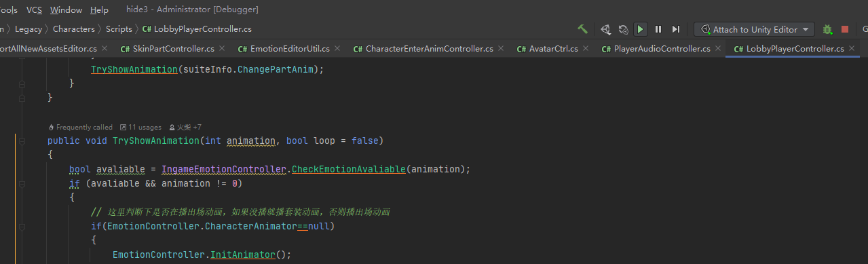Stop the debug session
The image size is (868, 264).
845,29
